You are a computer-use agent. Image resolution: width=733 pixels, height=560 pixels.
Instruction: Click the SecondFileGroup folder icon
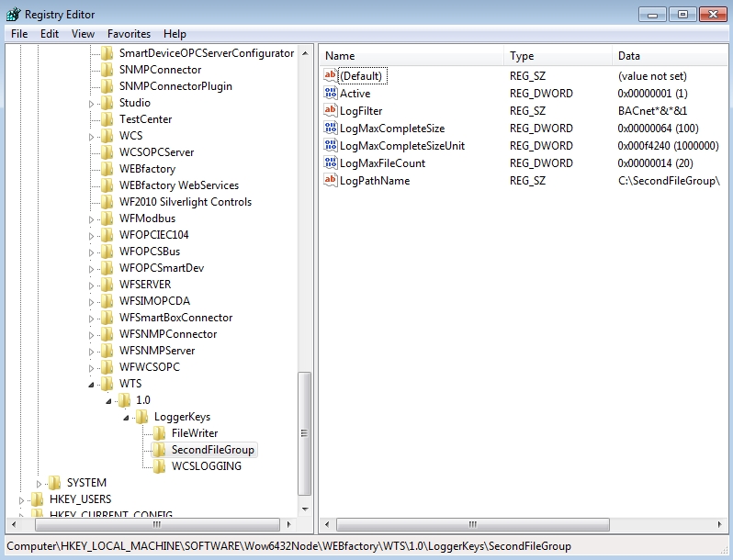click(159, 450)
